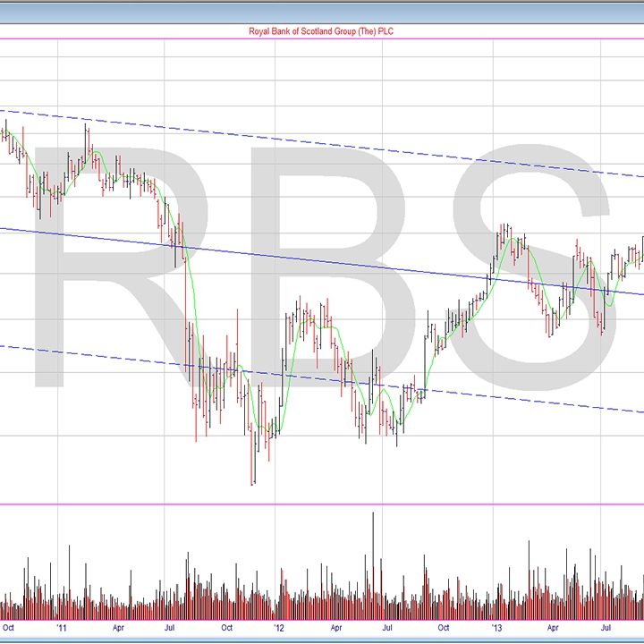Select the '12 year label on time axis
Screen dimensions: 644x644
pos(280,629)
